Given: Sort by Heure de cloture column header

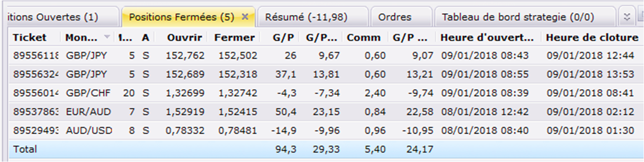Looking at the screenshot, I should [592, 37].
